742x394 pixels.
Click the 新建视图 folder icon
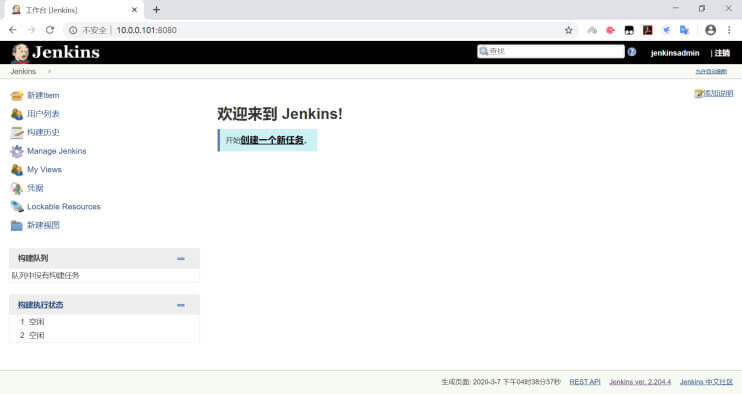tap(17, 226)
